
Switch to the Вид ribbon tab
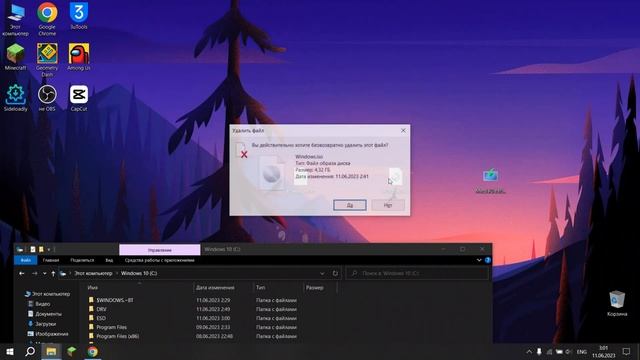click(109, 260)
